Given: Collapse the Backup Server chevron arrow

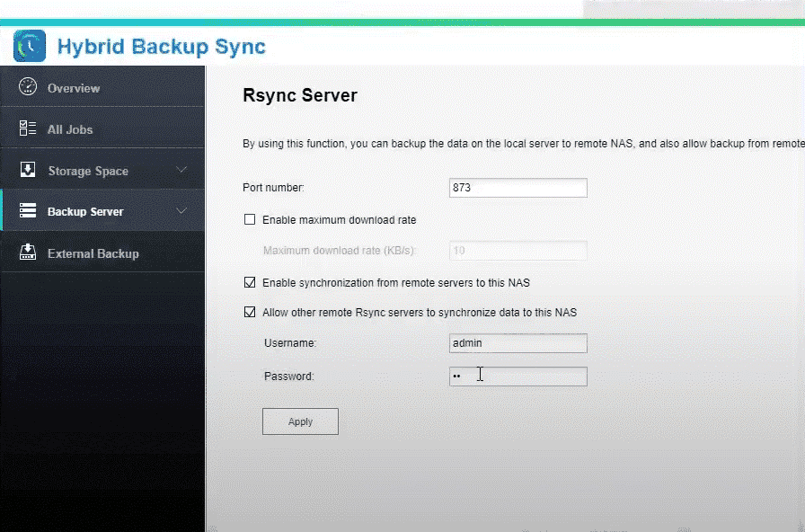Looking at the screenshot, I should coord(181,211).
